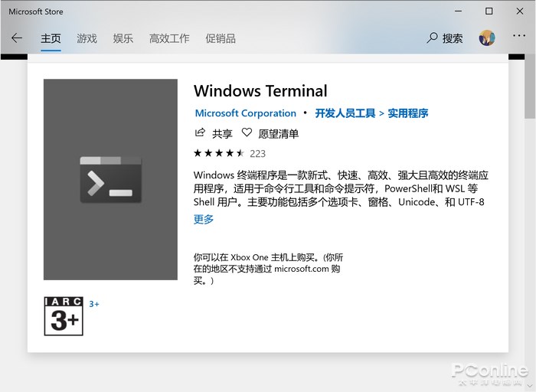Click the Windows Terminal app logo image

(x=110, y=179)
